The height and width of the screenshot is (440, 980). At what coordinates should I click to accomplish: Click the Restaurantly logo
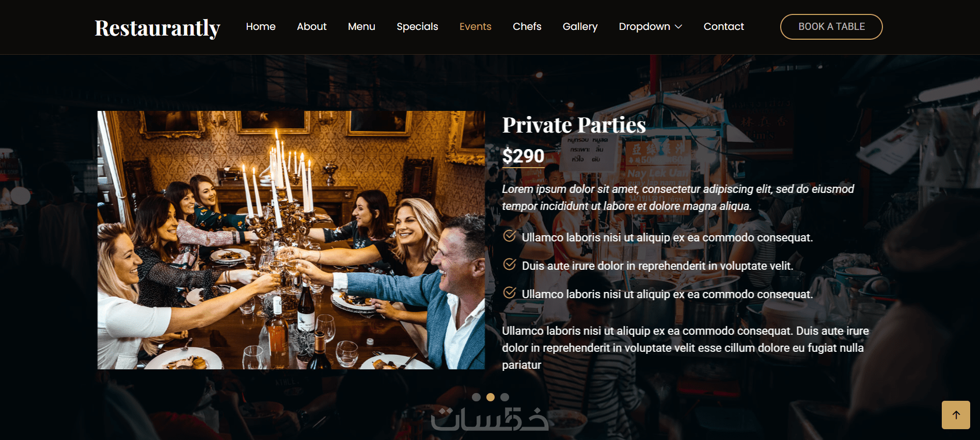[157, 28]
